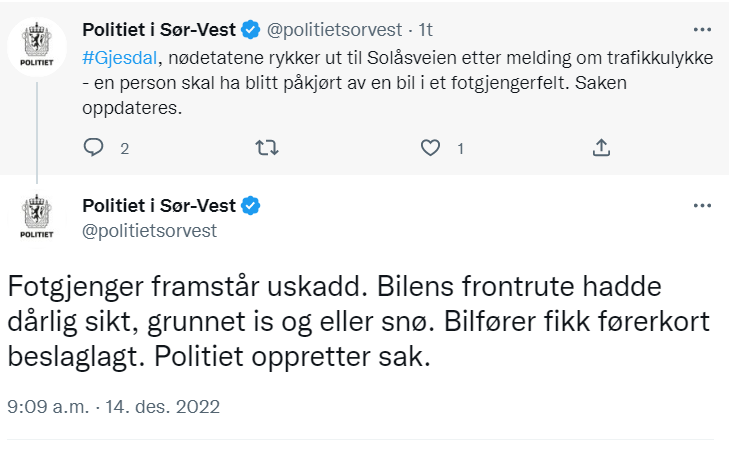Screen dimensions: 729x457
Task: Open the Politiet avatar on the top tweet
Action: (x=38, y=47)
